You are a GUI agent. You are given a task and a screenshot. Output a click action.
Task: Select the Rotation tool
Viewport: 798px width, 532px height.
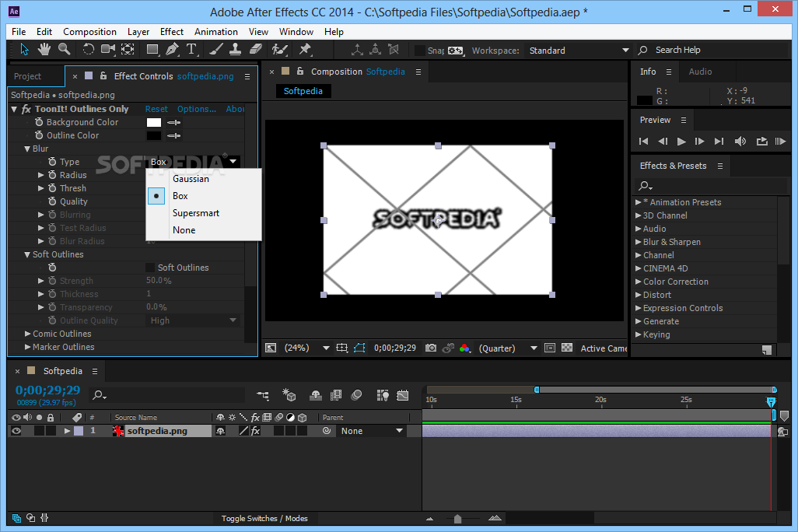[x=89, y=49]
